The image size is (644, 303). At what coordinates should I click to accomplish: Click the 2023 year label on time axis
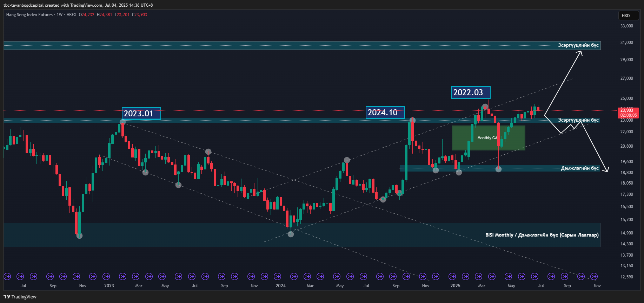[109, 286]
